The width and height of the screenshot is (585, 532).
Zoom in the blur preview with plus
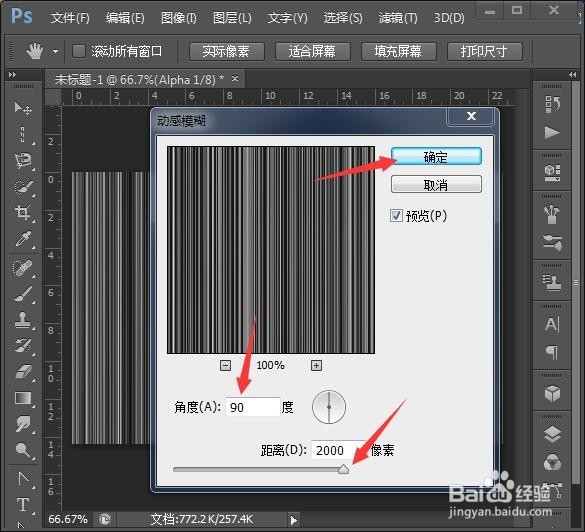pyautogui.click(x=316, y=365)
